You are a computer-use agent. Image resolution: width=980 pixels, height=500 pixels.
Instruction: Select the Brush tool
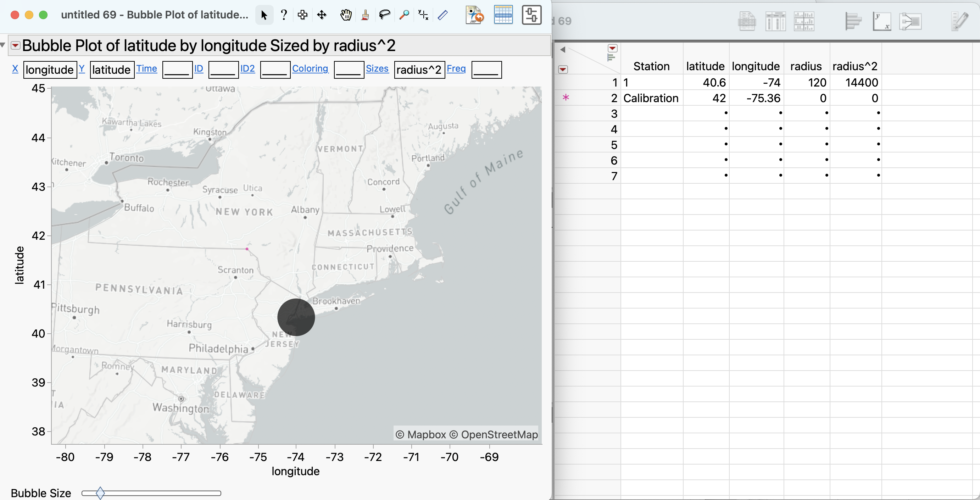(365, 15)
